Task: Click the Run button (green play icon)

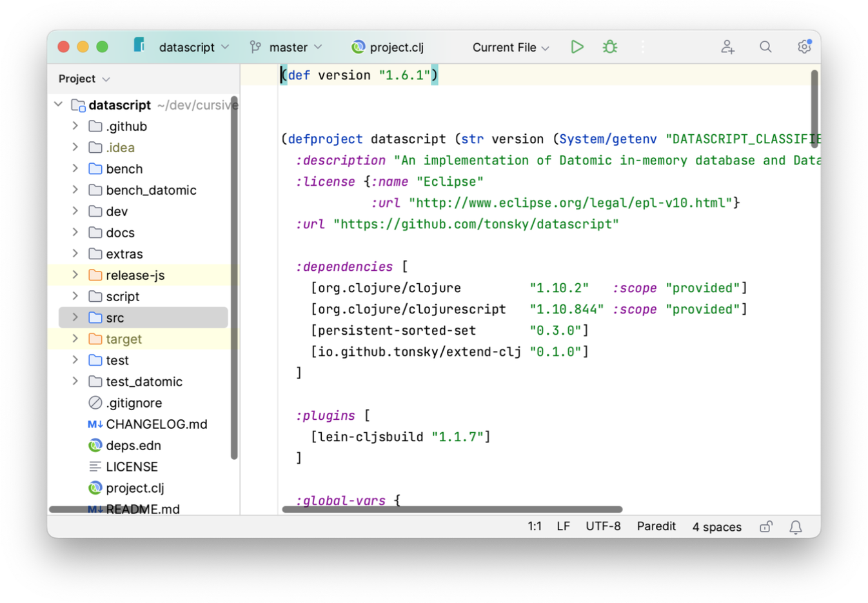Action: pyautogui.click(x=577, y=46)
